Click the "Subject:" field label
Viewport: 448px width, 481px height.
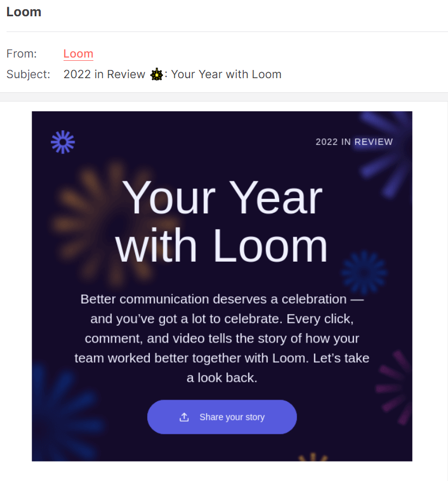coord(28,74)
